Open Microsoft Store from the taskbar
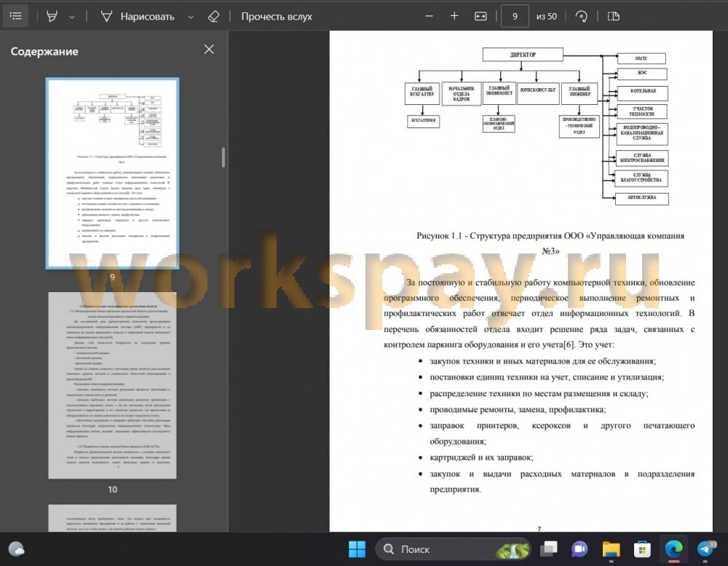728x566 pixels. pyautogui.click(x=642, y=549)
